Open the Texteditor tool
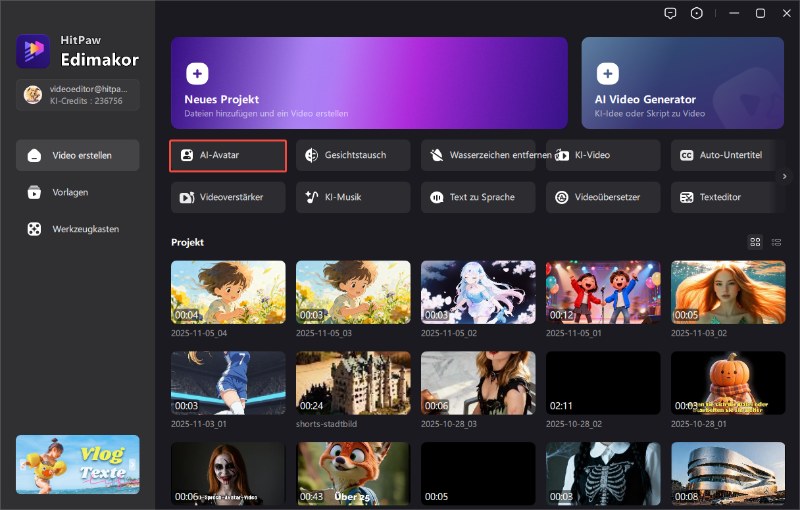Viewport: 800px width, 510px height. point(728,198)
